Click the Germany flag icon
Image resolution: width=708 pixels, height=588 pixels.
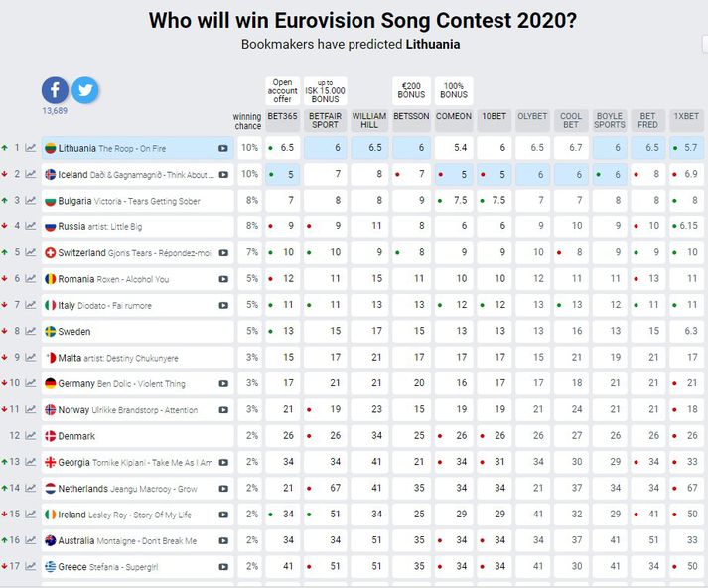click(x=51, y=383)
